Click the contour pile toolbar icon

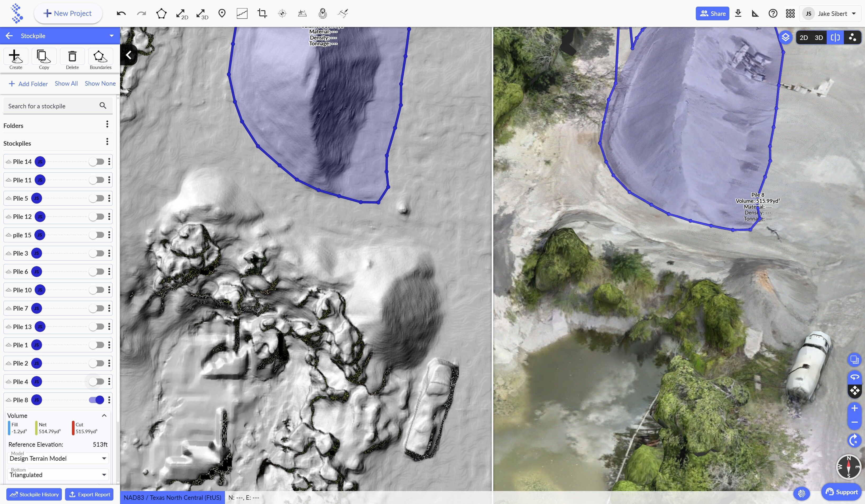(x=323, y=13)
